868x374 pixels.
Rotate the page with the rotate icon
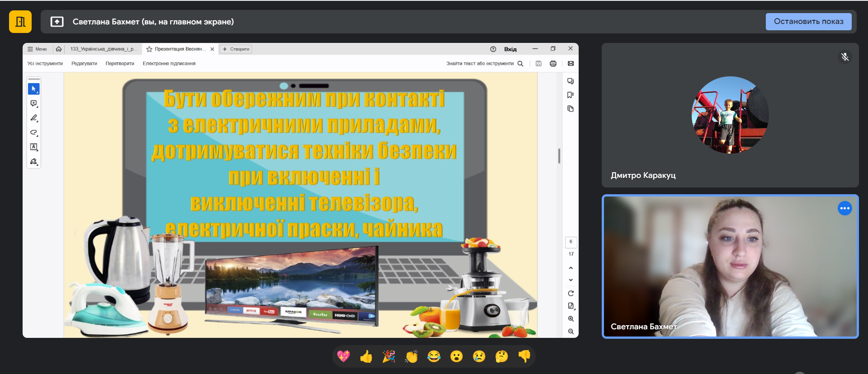click(571, 293)
